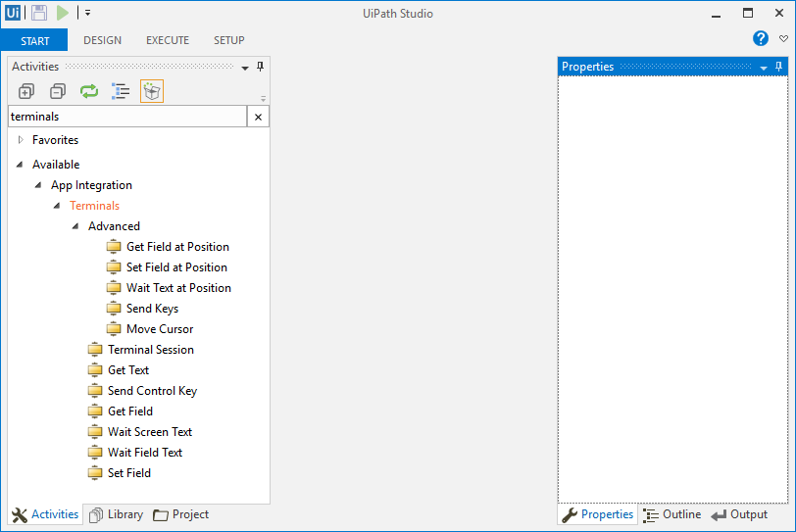The width and height of the screenshot is (796, 532).
Task: Click the icon beside Set Field
Action: tap(95, 473)
